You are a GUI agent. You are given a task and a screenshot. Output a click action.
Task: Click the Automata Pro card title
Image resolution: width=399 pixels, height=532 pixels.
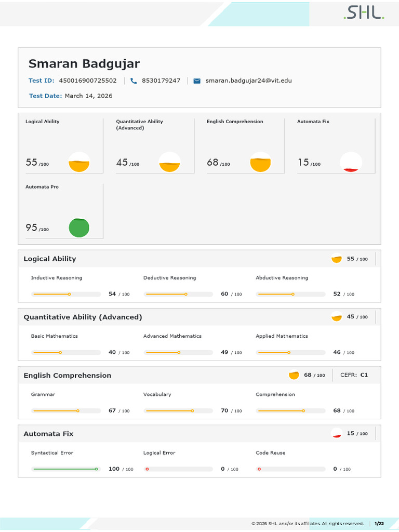42,187
